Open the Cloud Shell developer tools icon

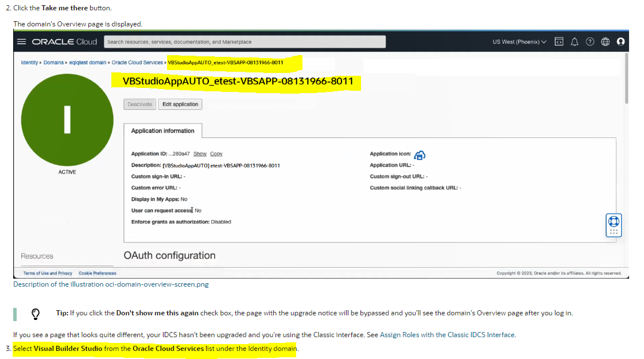558,41
